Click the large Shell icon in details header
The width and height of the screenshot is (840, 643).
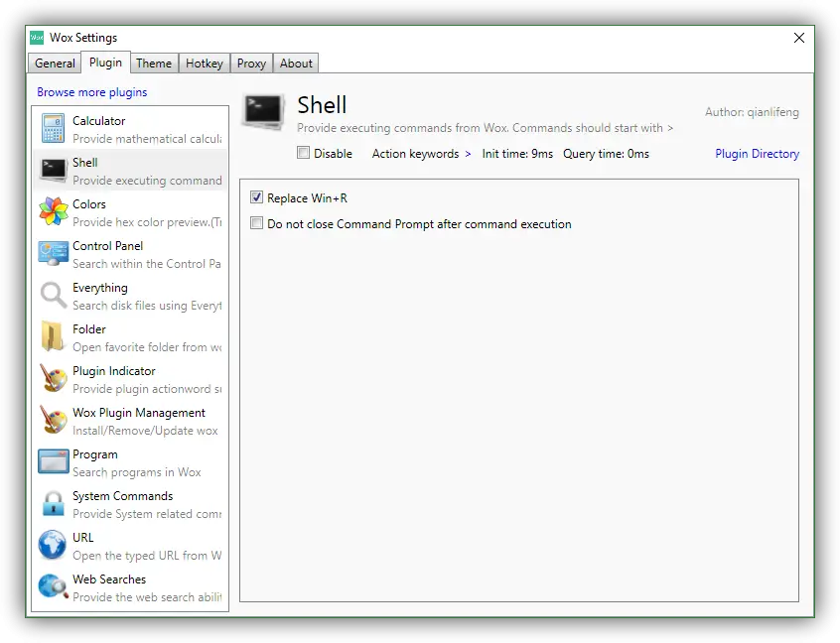click(263, 111)
